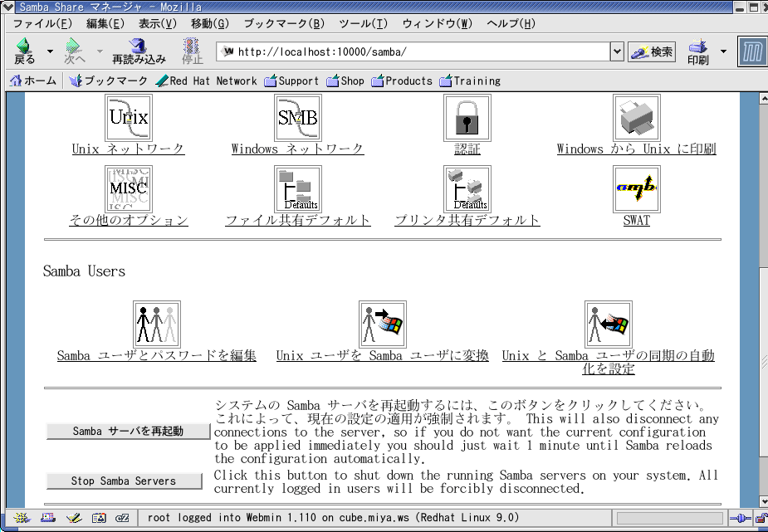This screenshot has width=768, height=532.
Task: Open Unix ユーザを Samba ユーザに変換 link
Action: pyautogui.click(x=383, y=356)
